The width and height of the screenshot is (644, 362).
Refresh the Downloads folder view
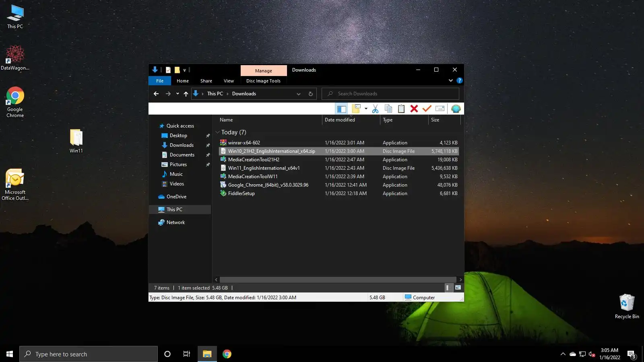[311, 94]
